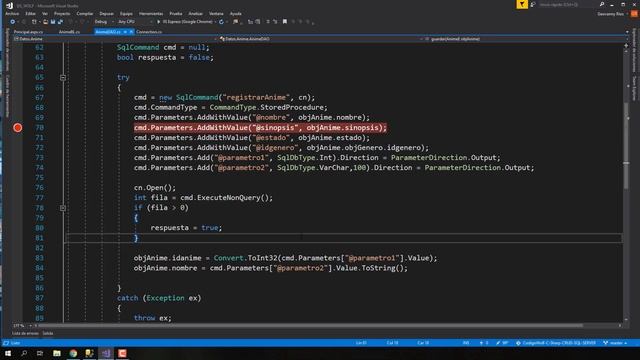Image resolution: width=640 pixels, height=360 pixels.
Task: Close the active AnimeDAO.cs tab
Action: coord(131,31)
